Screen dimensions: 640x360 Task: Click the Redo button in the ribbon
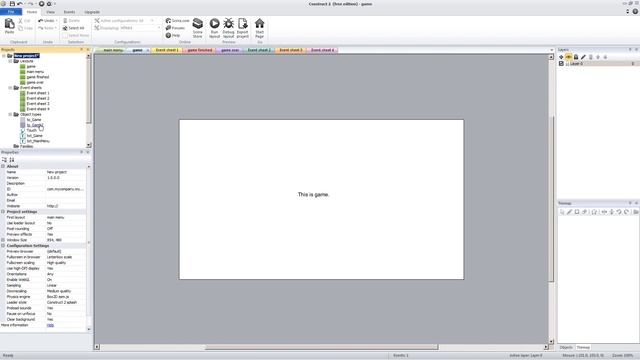click(47, 28)
